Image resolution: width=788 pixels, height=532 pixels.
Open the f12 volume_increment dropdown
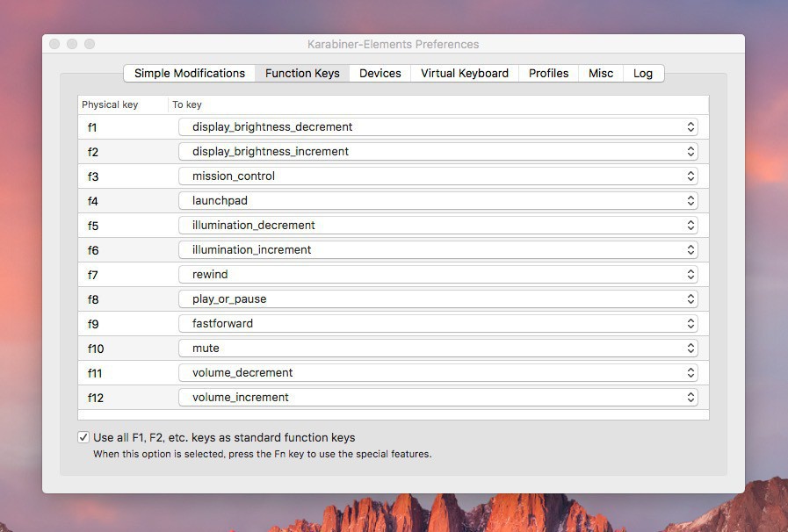click(x=437, y=398)
